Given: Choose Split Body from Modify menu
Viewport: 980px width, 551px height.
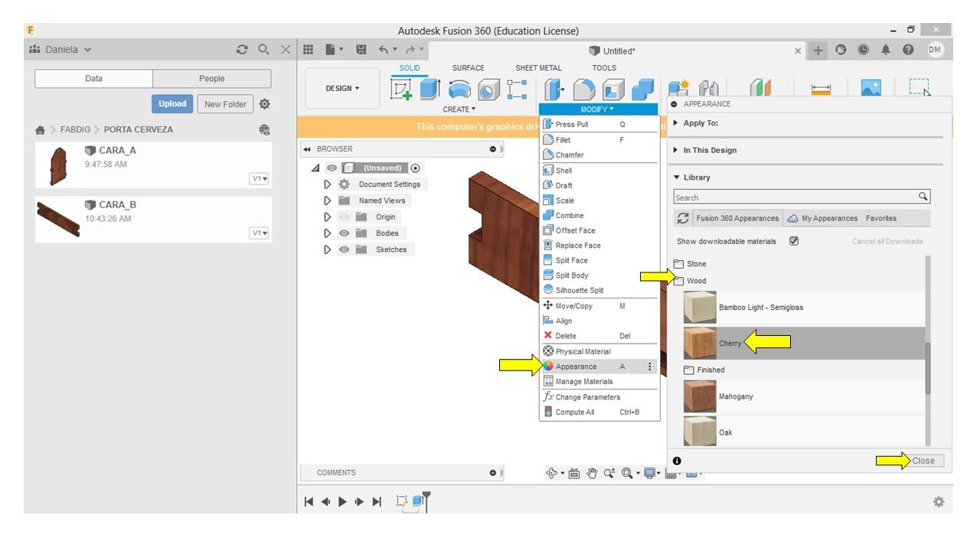Looking at the screenshot, I should pyautogui.click(x=599, y=275).
